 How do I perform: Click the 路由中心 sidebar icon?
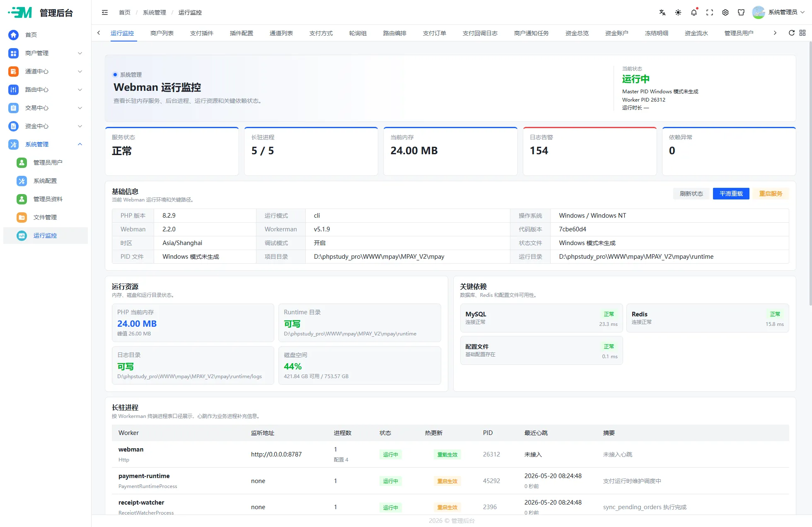pyautogui.click(x=13, y=90)
